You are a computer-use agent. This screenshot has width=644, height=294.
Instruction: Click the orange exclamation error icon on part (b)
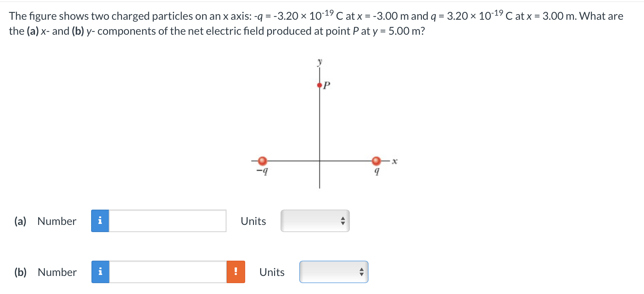click(236, 272)
